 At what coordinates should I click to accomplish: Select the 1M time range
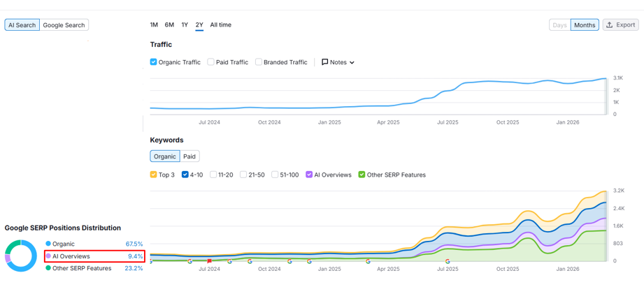154,25
